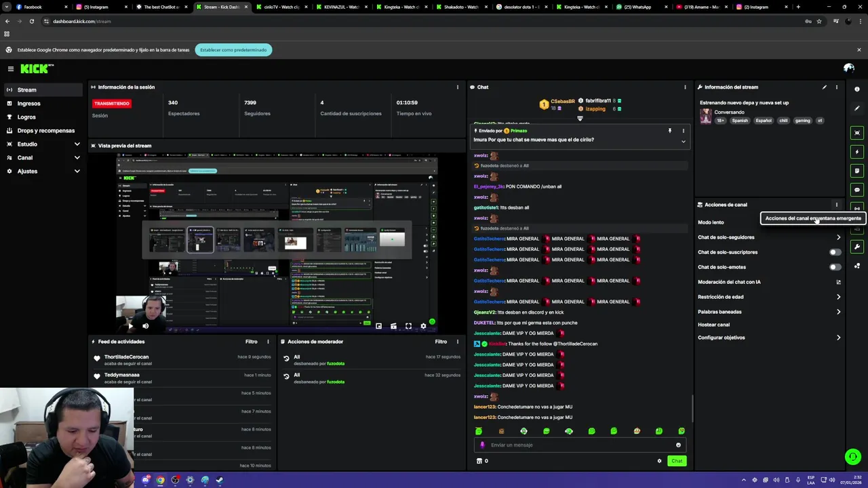The width and height of the screenshot is (868, 488).
Task: Open Acciones de moderador three-dot menu
Action: pos(457,342)
